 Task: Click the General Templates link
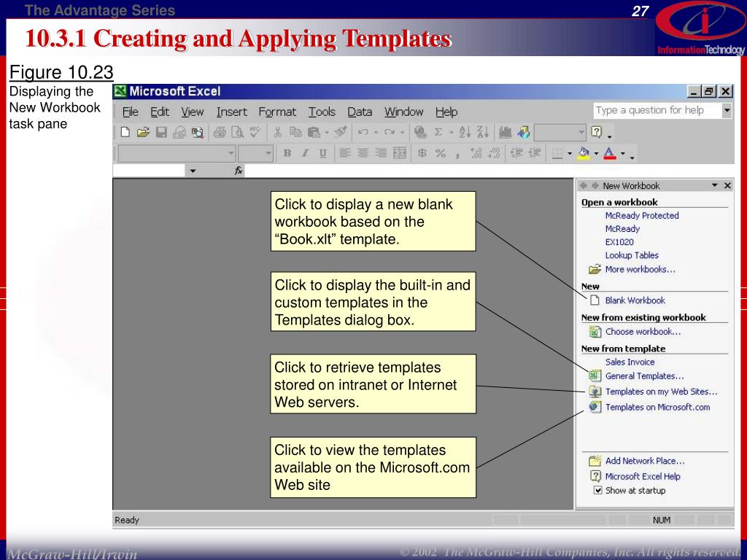(645, 376)
